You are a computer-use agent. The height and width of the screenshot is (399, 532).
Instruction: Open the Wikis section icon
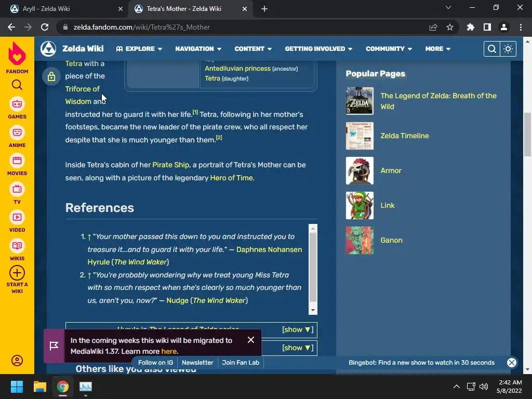click(x=17, y=246)
